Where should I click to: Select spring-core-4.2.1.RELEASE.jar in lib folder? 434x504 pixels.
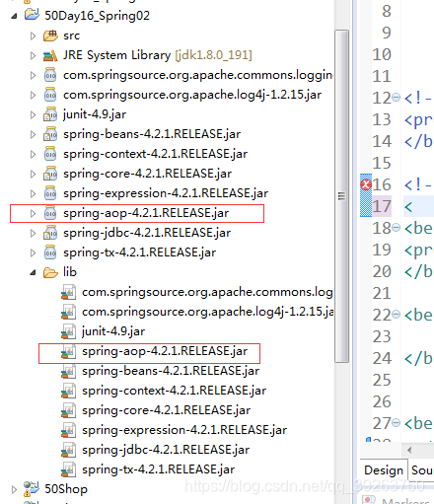pyautogui.click(x=166, y=410)
